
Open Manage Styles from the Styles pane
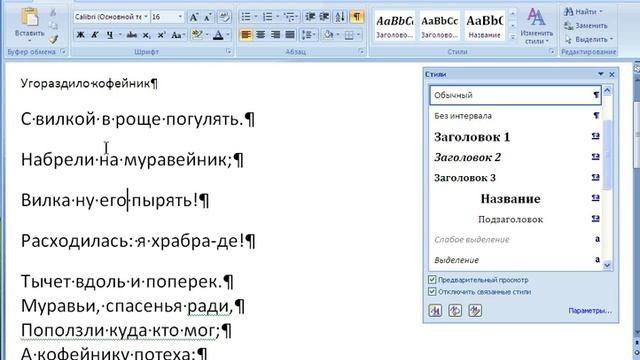(x=475, y=311)
